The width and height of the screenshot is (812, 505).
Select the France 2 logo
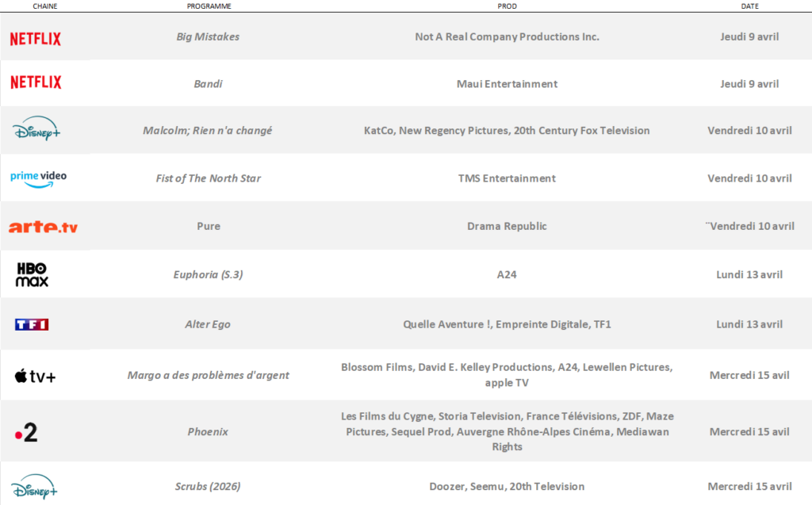pos(26,432)
